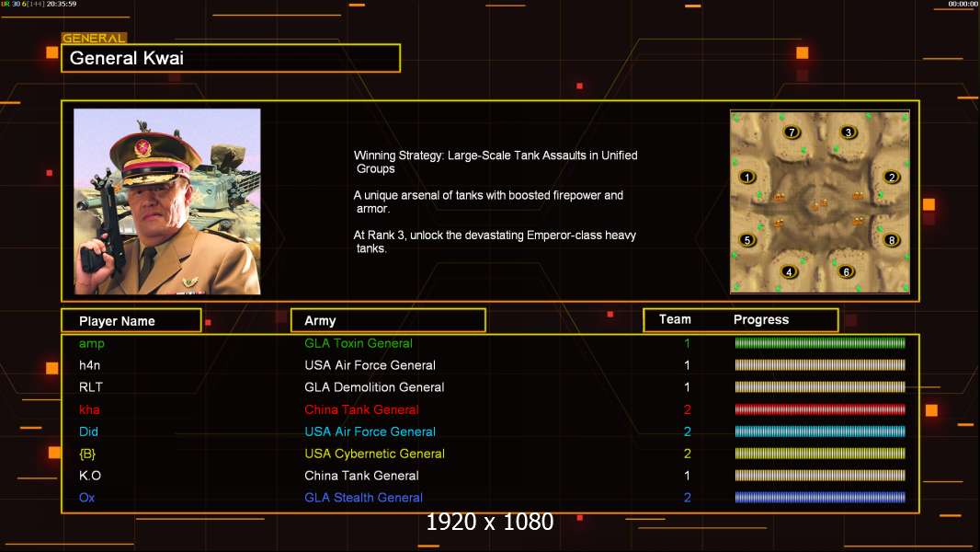Click the General Kwai name field
This screenshot has width=980, height=552.
231,58
